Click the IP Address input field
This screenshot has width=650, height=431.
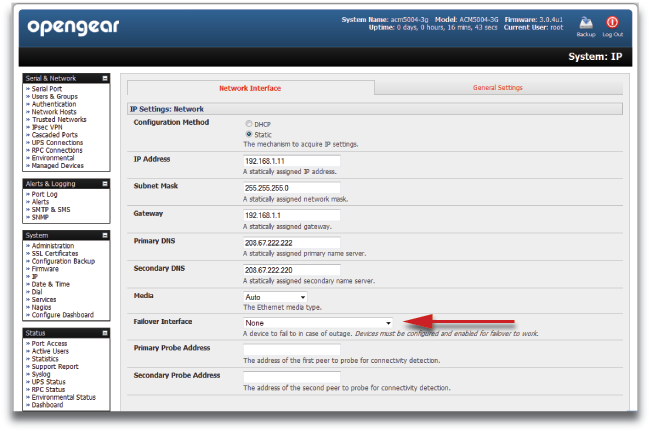[x=291, y=160]
